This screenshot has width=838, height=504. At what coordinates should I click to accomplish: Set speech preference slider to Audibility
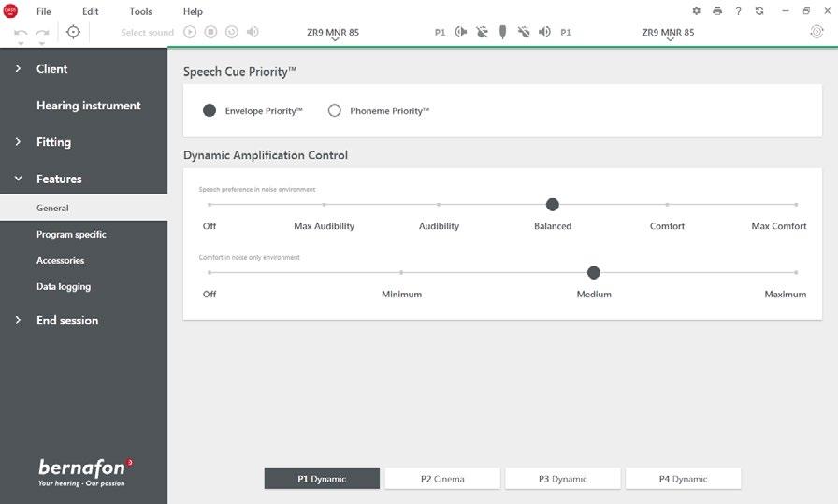(x=439, y=204)
